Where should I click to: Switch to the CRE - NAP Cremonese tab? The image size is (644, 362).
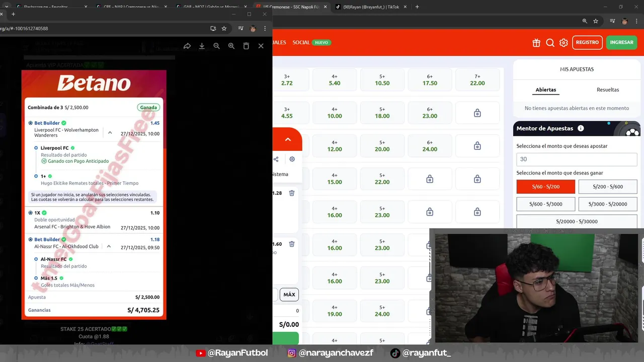[132, 7]
